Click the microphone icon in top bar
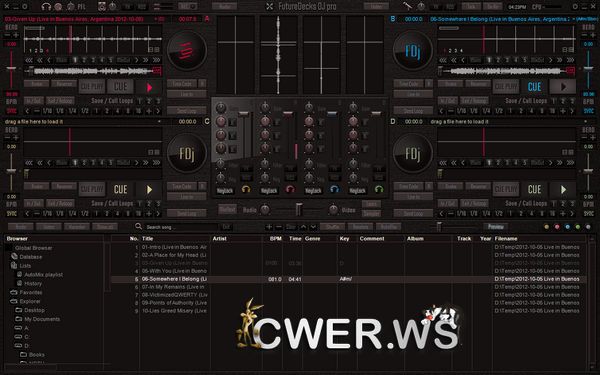The width and height of the screenshot is (600, 375). click(x=408, y=6)
